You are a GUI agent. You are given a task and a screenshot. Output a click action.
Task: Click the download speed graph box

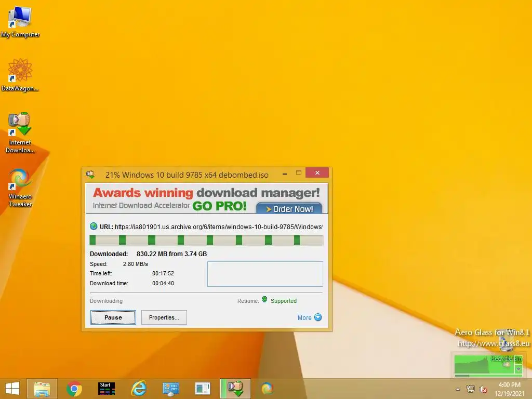click(x=265, y=274)
